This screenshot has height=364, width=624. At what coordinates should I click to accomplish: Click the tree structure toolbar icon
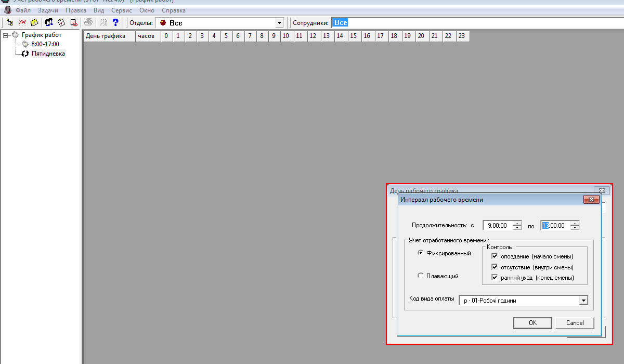(9, 22)
